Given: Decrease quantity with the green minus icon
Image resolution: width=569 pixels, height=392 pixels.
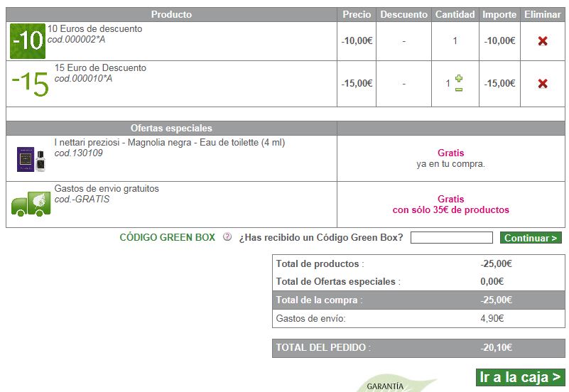Looking at the screenshot, I should pos(459,89).
